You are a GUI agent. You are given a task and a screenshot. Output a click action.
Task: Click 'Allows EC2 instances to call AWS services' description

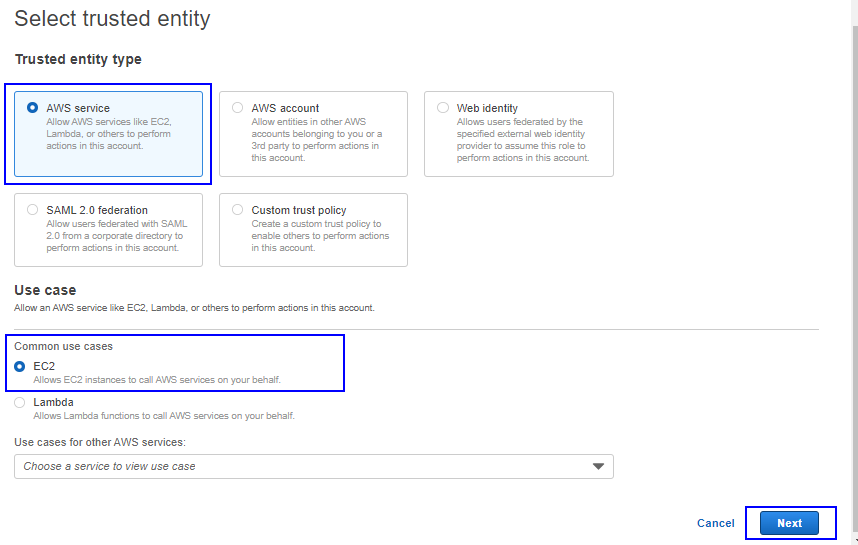coord(157,380)
